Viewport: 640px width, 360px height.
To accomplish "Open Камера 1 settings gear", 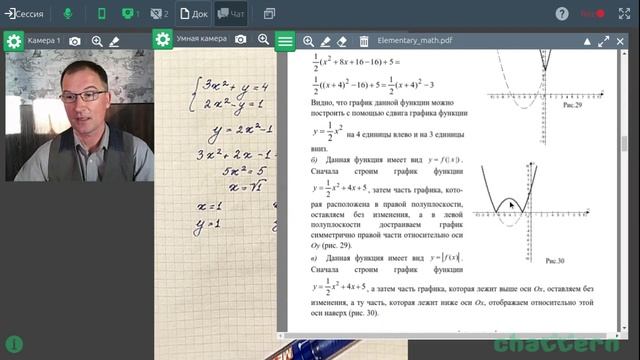I will 14,41.
